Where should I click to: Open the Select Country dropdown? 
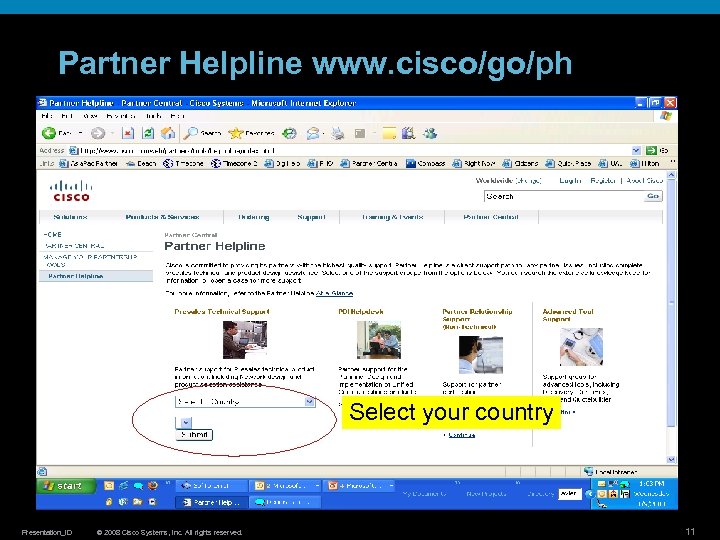245,402
